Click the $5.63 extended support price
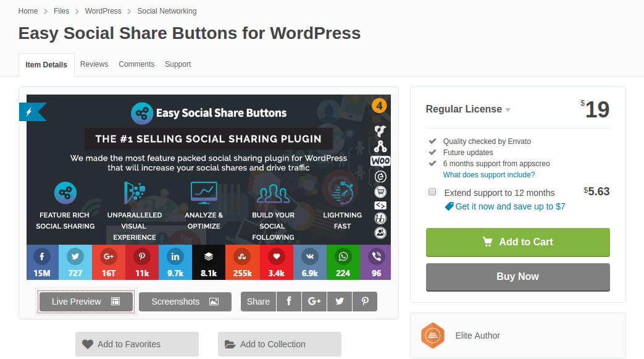 [x=596, y=191]
